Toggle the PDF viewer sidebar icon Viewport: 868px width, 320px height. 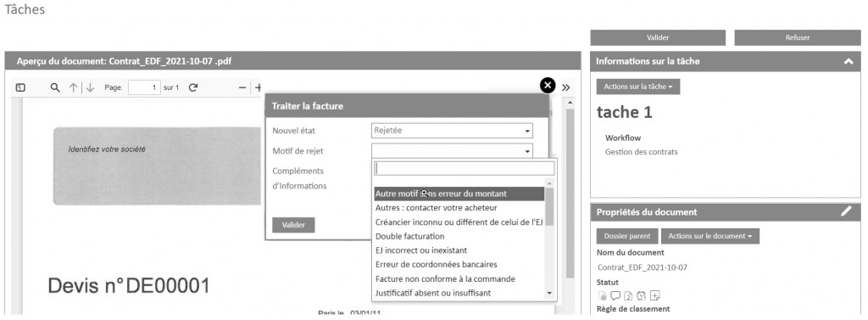[20, 87]
